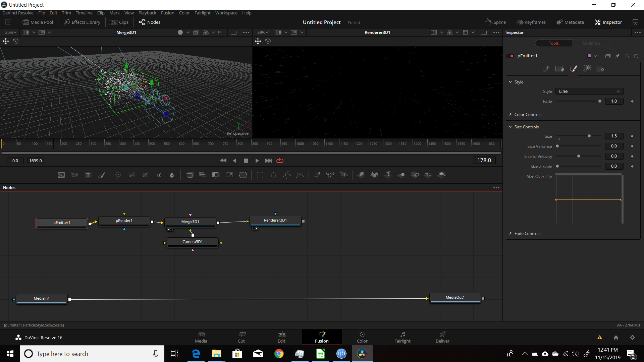The image size is (644, 362).
Task: Add a Spot Light tool from the toolbar
Action: [428, 175]
